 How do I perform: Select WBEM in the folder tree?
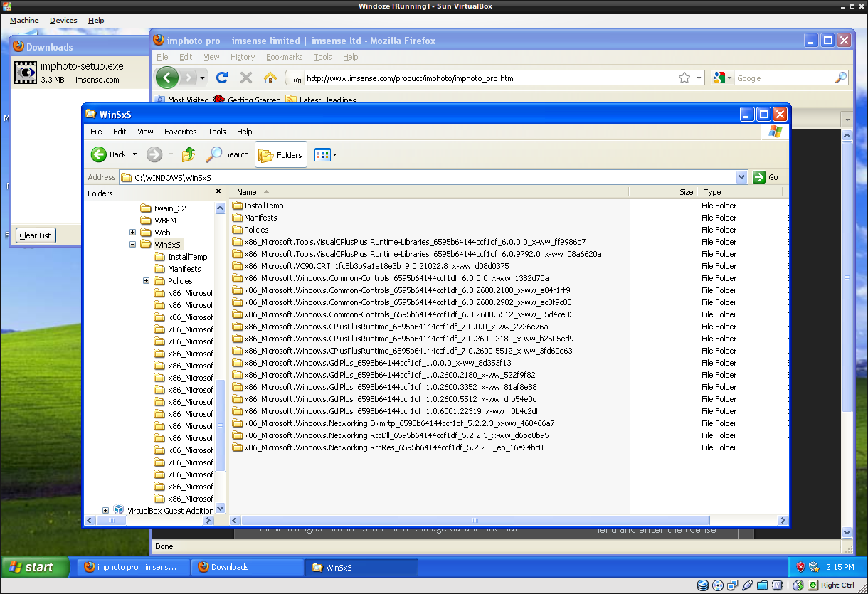(x=165, y=221)
